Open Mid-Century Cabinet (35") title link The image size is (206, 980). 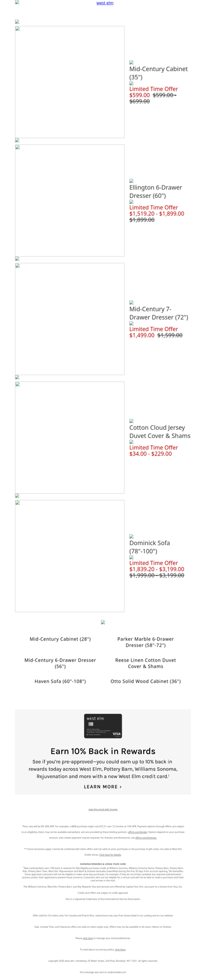tap(159, 73)
